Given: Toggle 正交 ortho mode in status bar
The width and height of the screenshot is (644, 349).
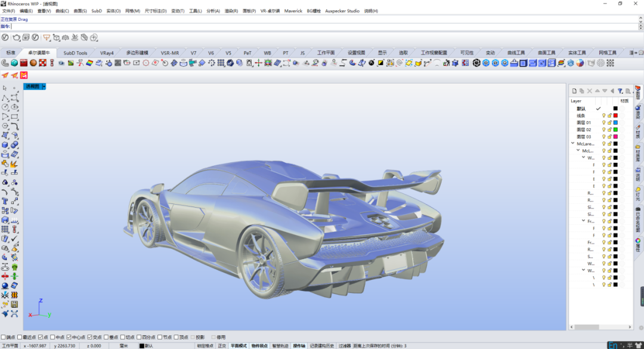Looking at the screenshot, I should point(222,345).
